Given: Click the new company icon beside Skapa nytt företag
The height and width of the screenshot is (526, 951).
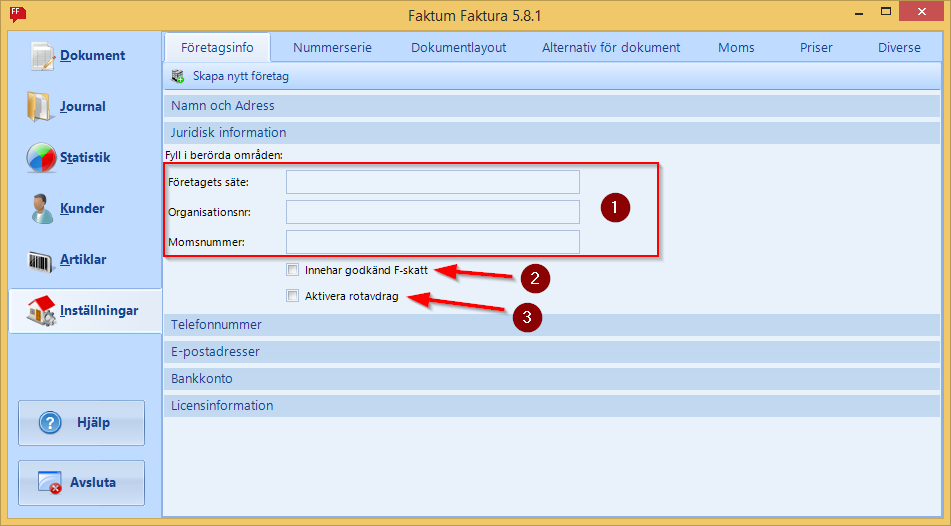Looking at the screenshot, I should (178, 76).
